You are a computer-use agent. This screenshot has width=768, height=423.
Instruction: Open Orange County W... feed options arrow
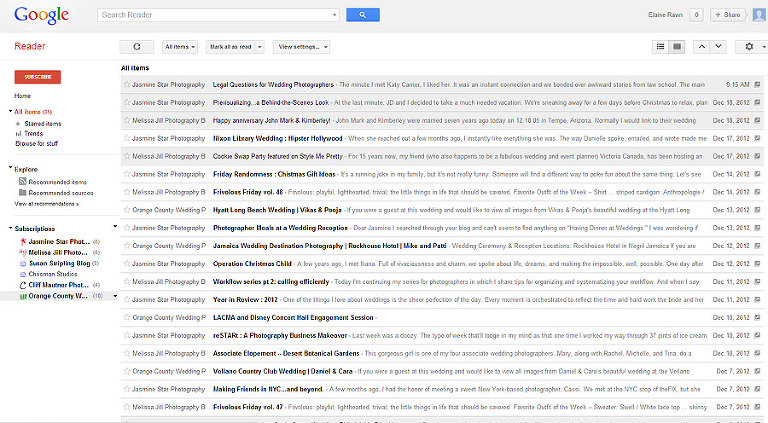(x=115, y=296)
